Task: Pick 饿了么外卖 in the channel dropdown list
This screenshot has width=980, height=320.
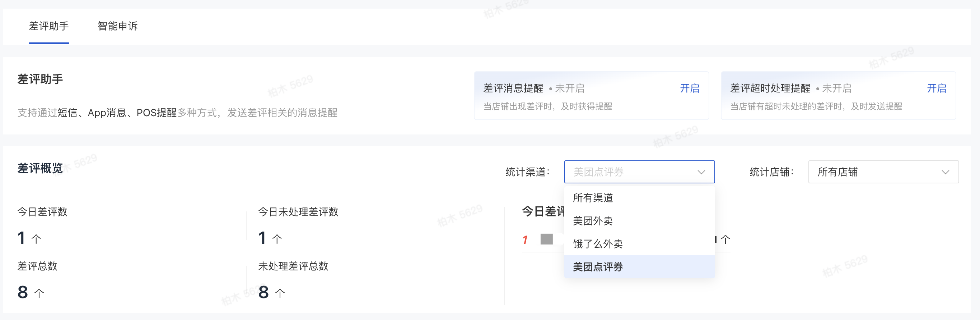Action: pos(598,243)
